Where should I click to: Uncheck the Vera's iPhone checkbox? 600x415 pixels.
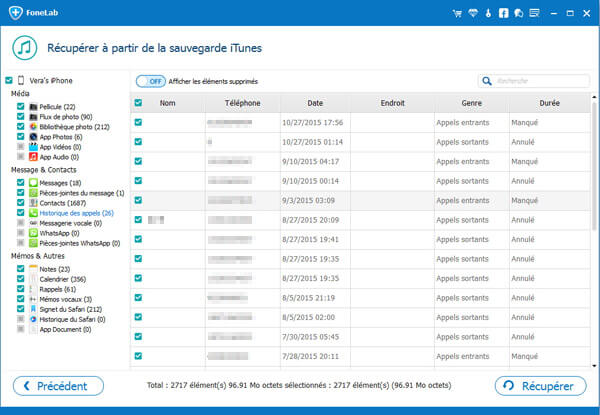9,81
